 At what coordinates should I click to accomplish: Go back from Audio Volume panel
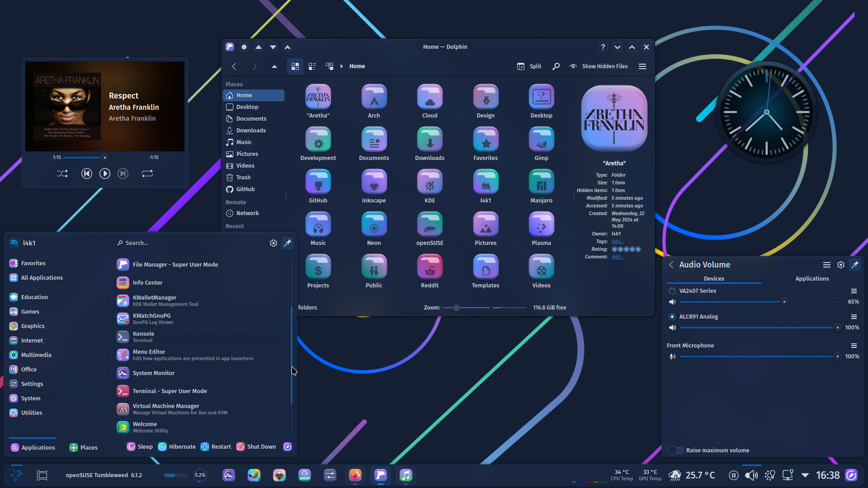671,265
